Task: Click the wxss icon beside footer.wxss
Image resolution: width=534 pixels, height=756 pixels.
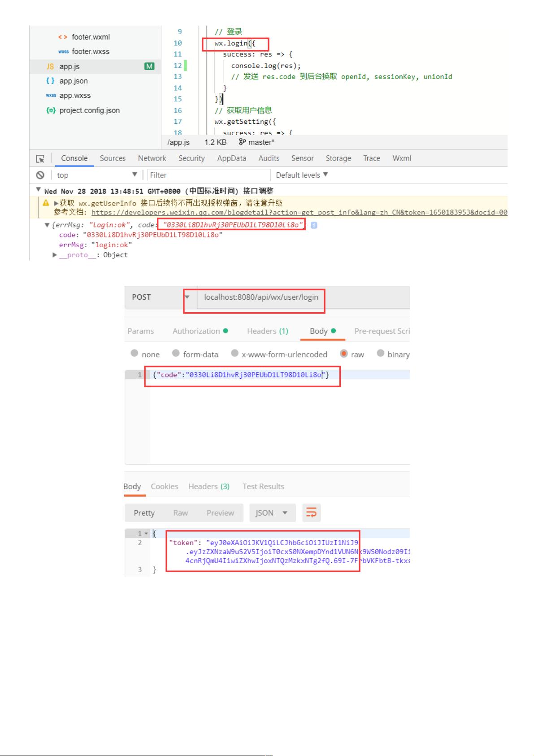Action: coord(63,52)
